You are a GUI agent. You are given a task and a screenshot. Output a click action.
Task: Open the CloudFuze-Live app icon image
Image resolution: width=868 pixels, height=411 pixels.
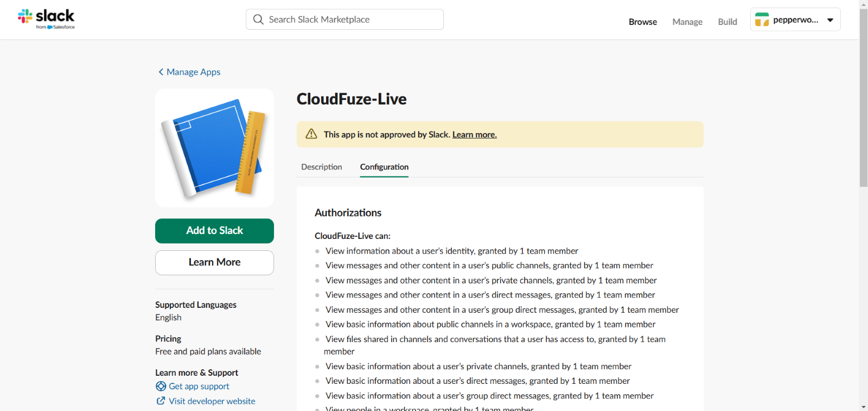214,148
